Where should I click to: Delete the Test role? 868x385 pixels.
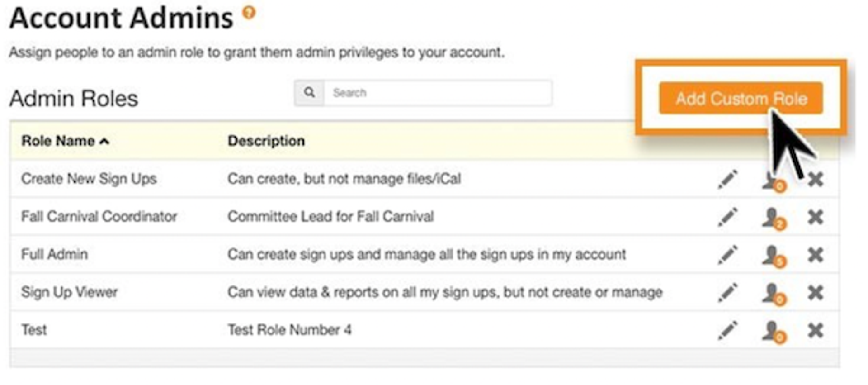pyautogui.click(x=816, y=331)
